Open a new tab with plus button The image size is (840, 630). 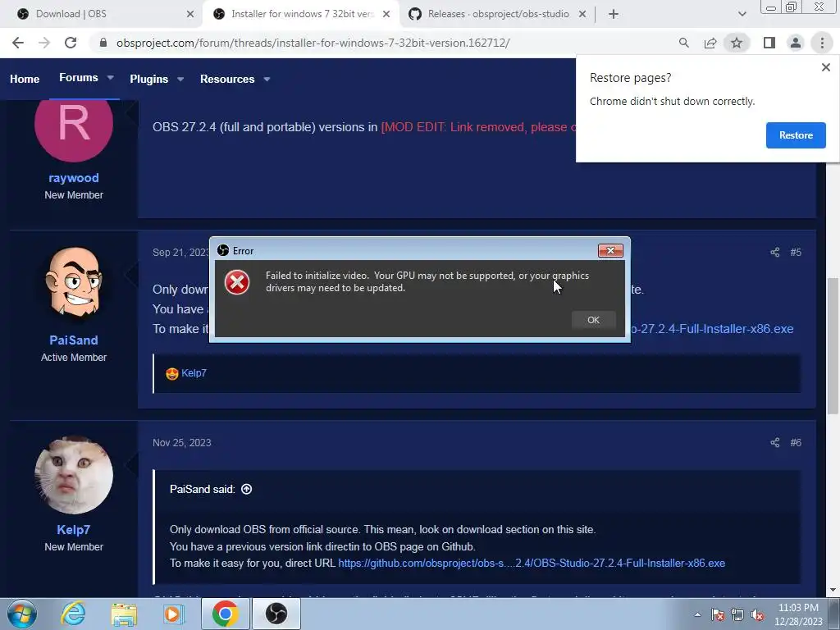614,14
